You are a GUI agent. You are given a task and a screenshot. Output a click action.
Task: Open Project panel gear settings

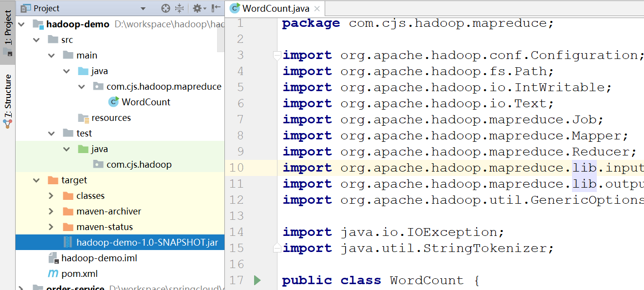coord(197,8)
